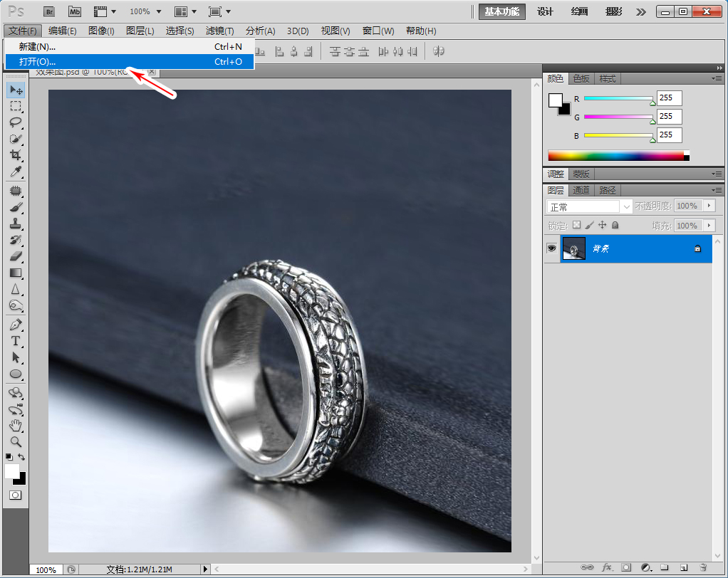The width and height of the screenshot is (728, 578).
Task: Open the 滤镜(T) menu
Action: point(219,31)
